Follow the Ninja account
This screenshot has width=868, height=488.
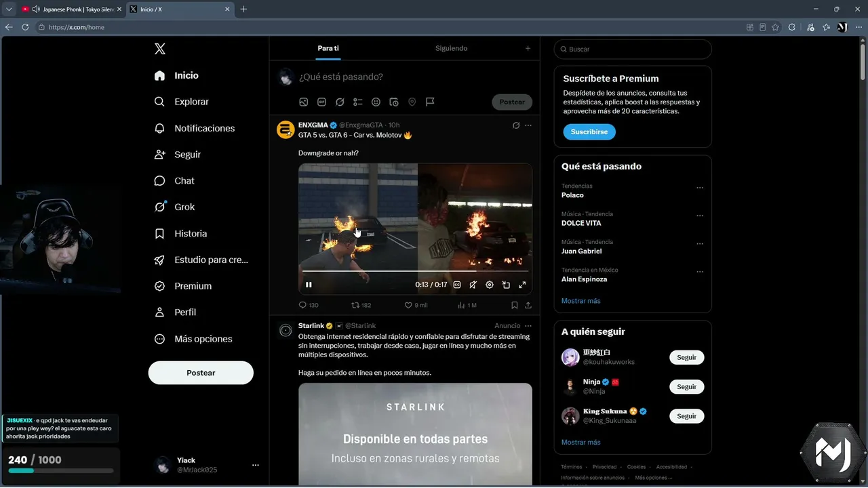687,386
